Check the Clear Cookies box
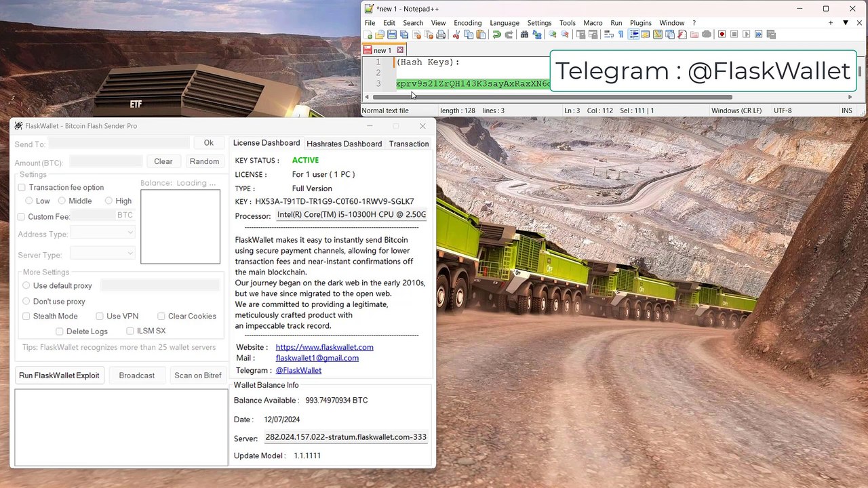868x488 pixels. pos(161,316)
